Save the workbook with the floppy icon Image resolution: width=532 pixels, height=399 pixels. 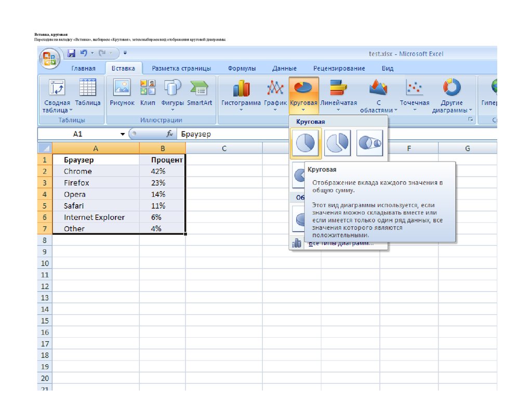point(71,53)
